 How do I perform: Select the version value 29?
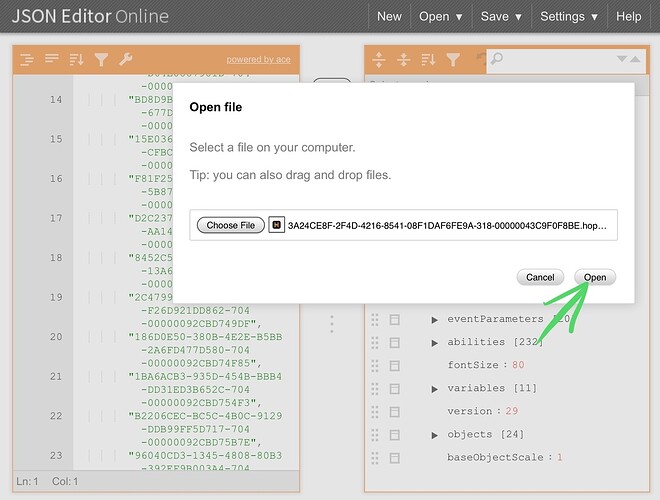coord(511,411)
